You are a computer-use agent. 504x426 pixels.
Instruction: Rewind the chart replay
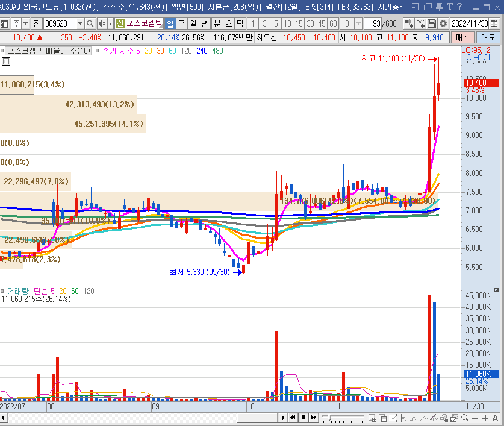(293, 418)
